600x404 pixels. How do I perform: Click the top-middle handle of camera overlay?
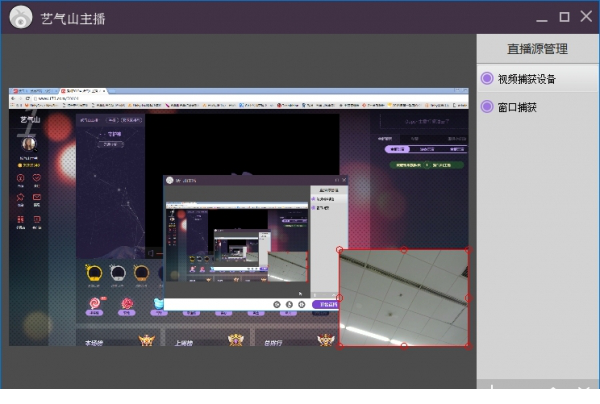pyautogui.click(x=404, y=250)
